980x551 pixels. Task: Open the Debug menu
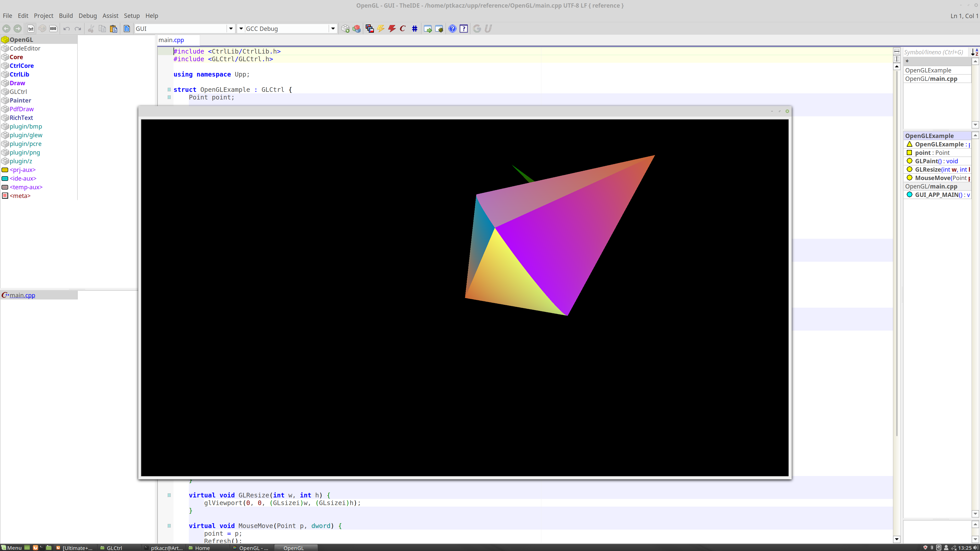click(88, 16)
